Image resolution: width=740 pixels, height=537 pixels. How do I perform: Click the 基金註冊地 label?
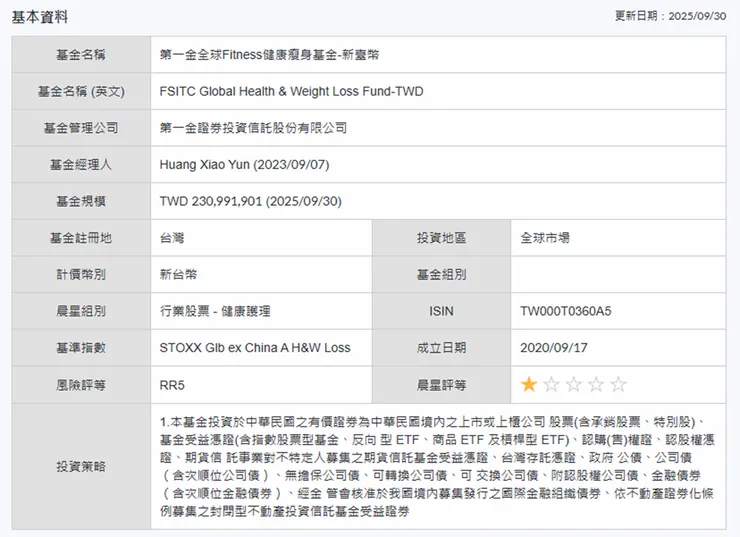coord(81,238)
